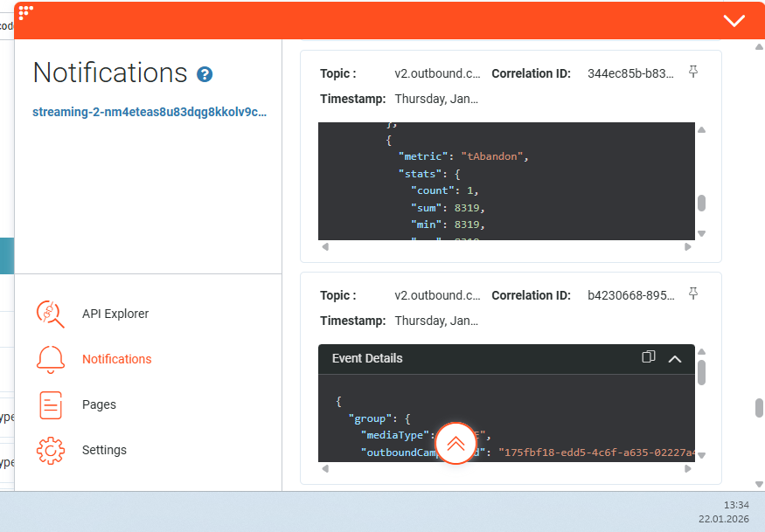Image resolution: width=765 pixels, height=532 pixels.
Task: Pin the notification with correlation ID b4230668
Action: tap(693, 293)
